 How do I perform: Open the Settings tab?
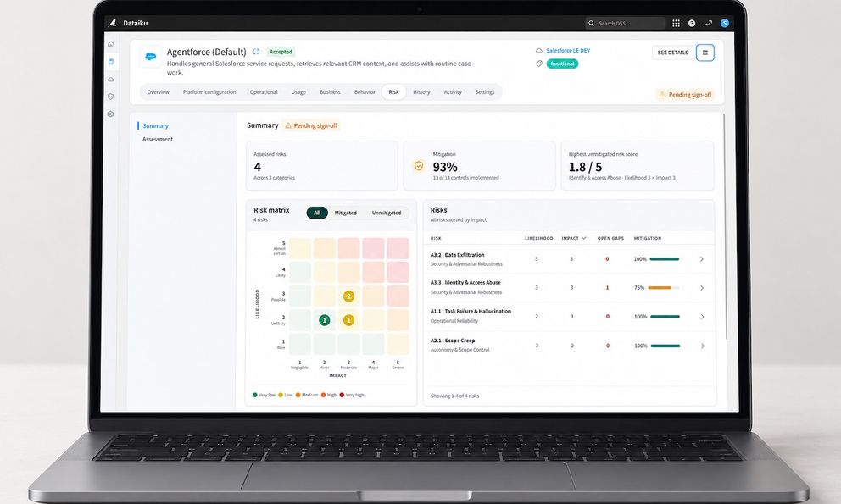click(x=485, y=92)
